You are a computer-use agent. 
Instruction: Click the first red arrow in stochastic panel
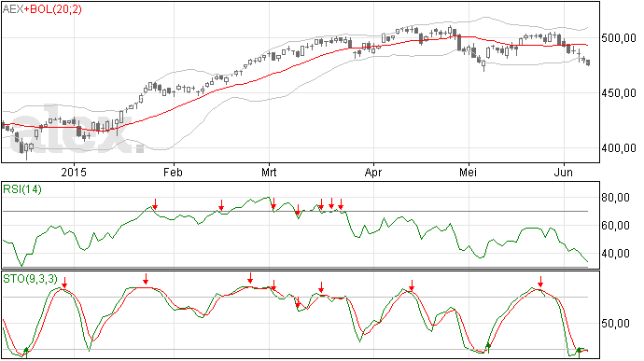point(64,283)
